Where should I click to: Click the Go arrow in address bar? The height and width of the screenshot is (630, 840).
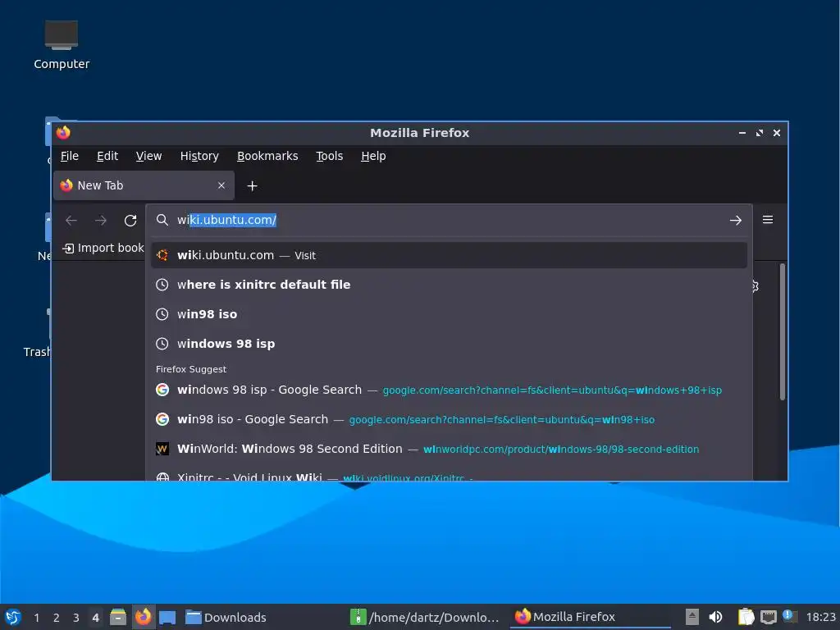click(736, 220)
